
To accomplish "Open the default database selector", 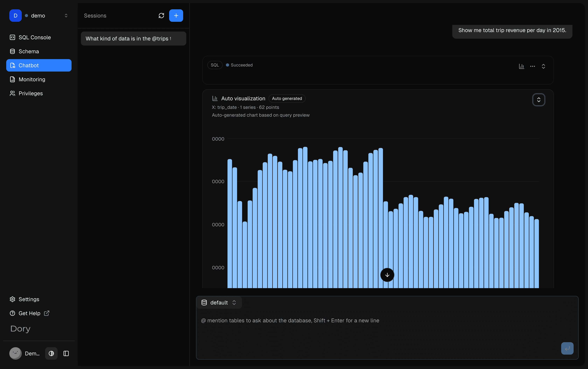I will pyautogui.click(x=219, y=302).
